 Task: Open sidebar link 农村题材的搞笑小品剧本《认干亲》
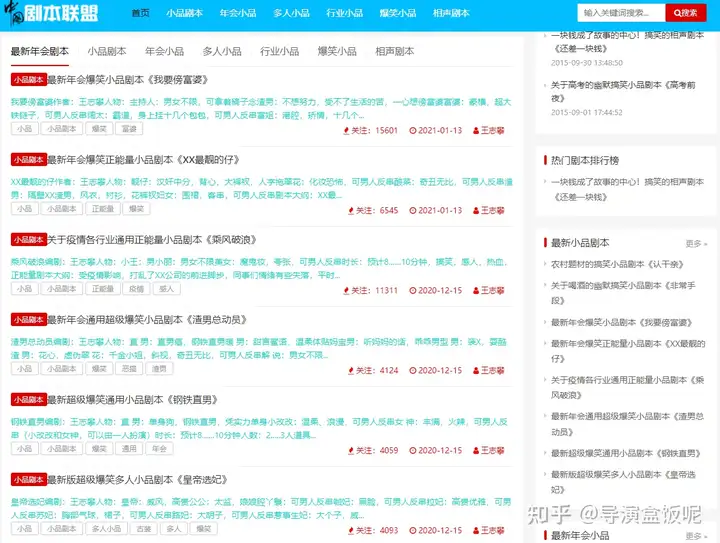[x=617, y=264]
